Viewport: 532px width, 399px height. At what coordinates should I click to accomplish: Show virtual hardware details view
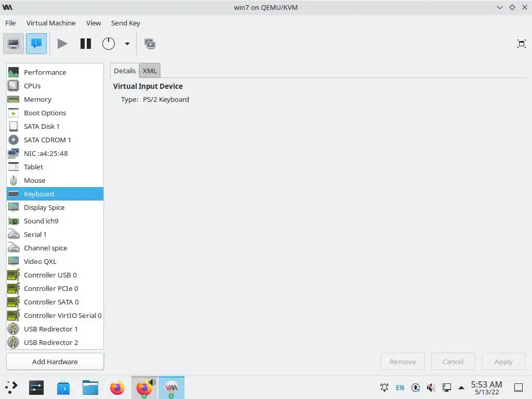[x=36, y=44]
